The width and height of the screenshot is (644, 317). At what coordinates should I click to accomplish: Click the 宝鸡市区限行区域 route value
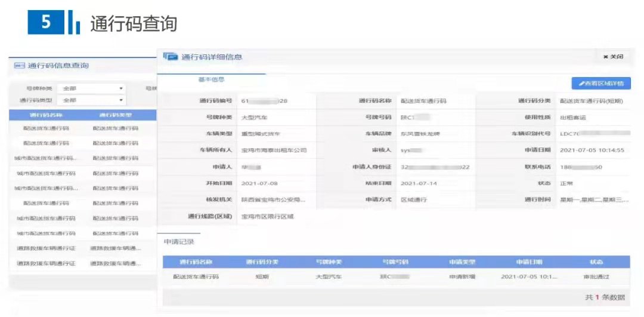267,216
